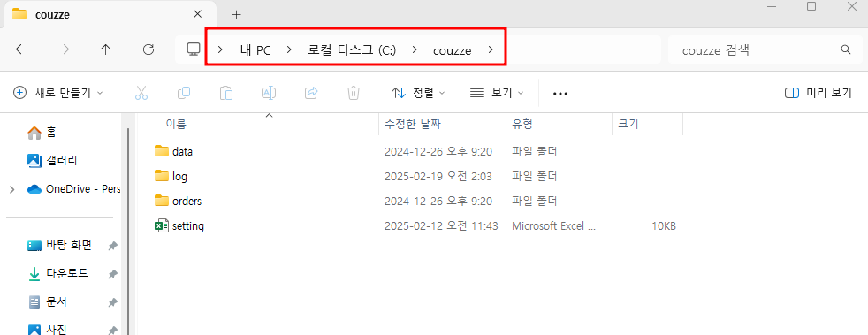Open 갤러리 in the navigation pane
This screenshot has width=868, height=335.
[52, 161]
